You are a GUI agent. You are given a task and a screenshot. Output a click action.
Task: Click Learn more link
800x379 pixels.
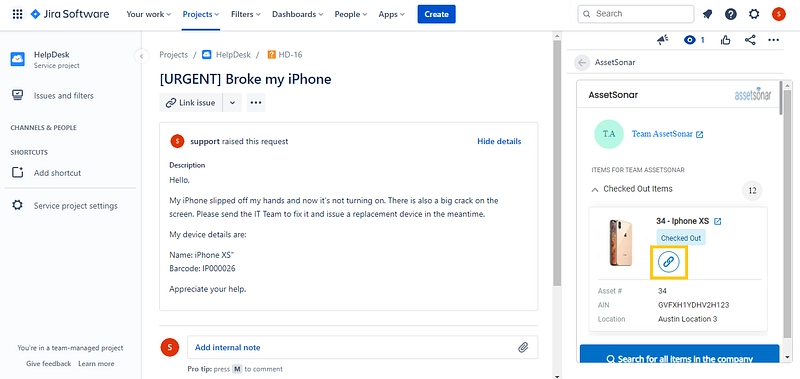(96, 364)
